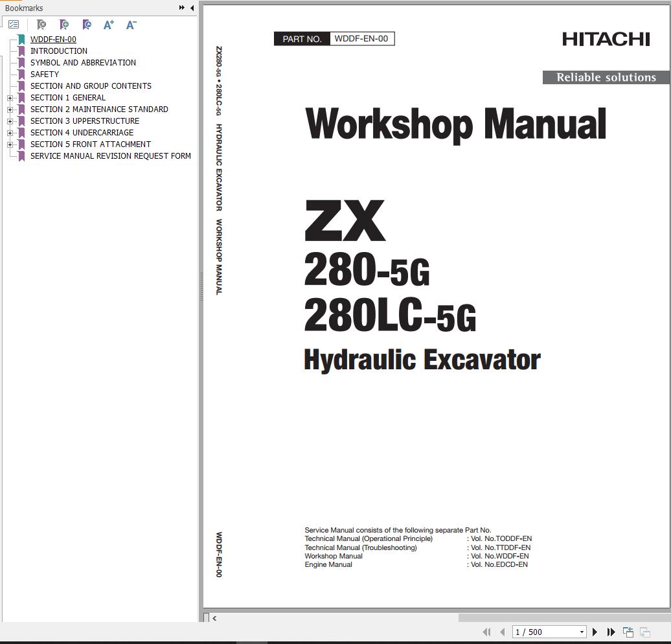671x644 pixels.
Task: Select SECTION 5 FRONT ATTACHMENT bookmark text
Action: [90, 144]
